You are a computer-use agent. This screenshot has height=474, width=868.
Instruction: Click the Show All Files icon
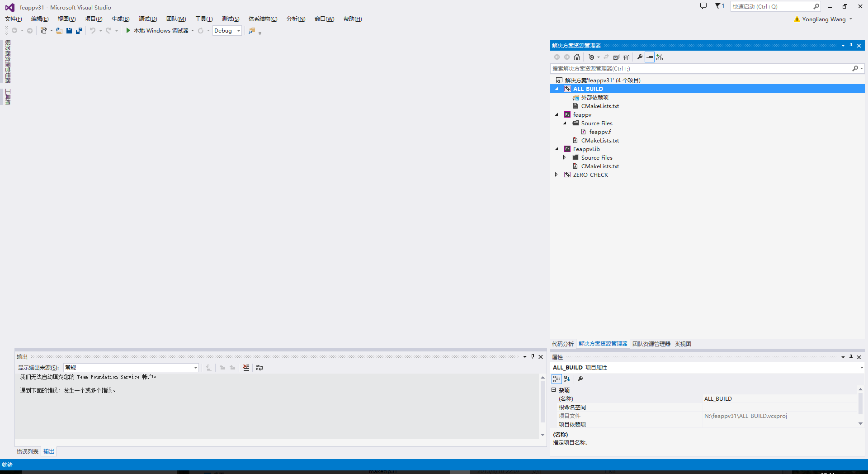626,57
